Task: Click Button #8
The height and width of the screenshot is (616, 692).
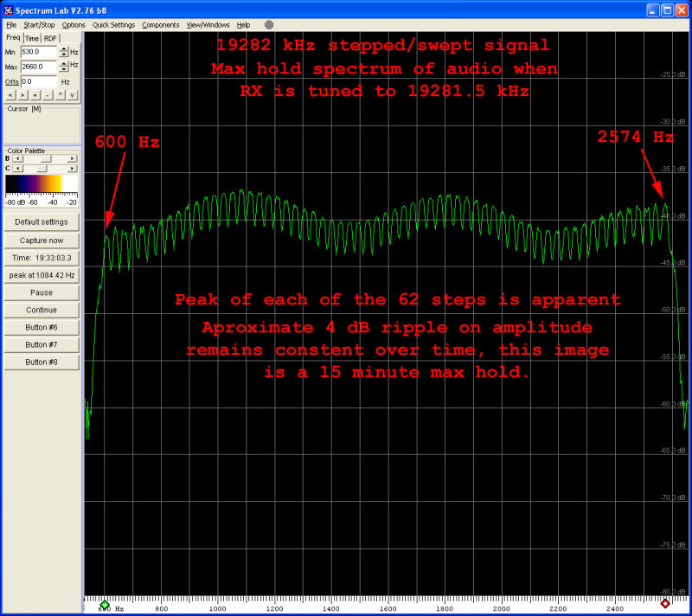Action: (42, 362)
